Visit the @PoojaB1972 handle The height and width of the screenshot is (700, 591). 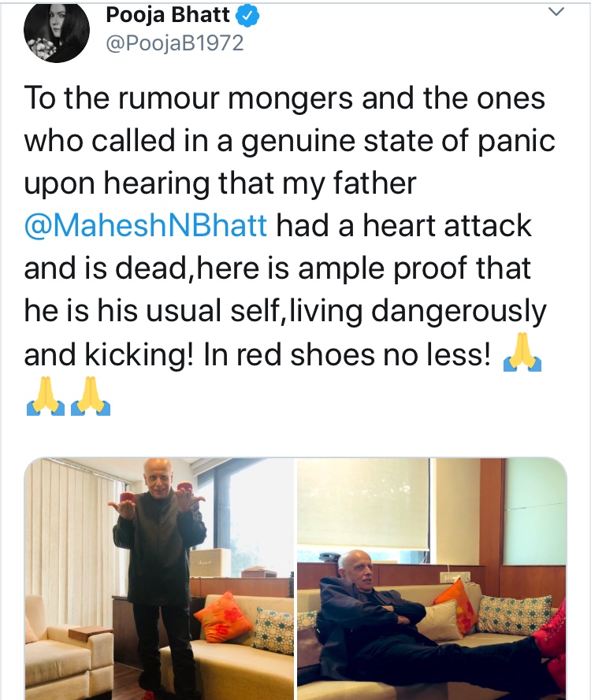[x=175, y=43]
